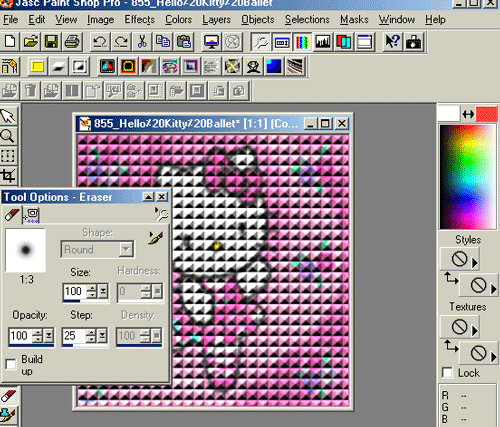Switch to the eraser brush tab

[x=12, y=214]
